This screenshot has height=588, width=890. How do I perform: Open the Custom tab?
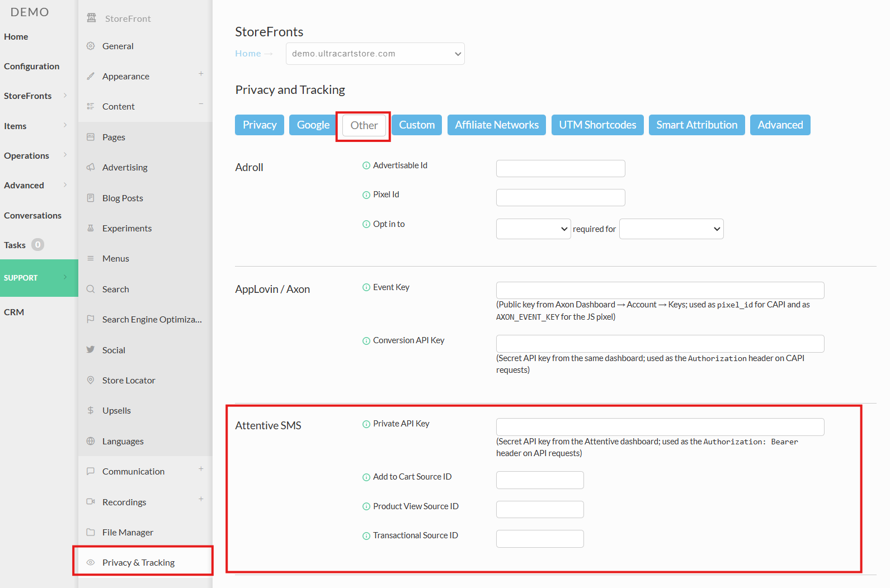click(417, 125)
